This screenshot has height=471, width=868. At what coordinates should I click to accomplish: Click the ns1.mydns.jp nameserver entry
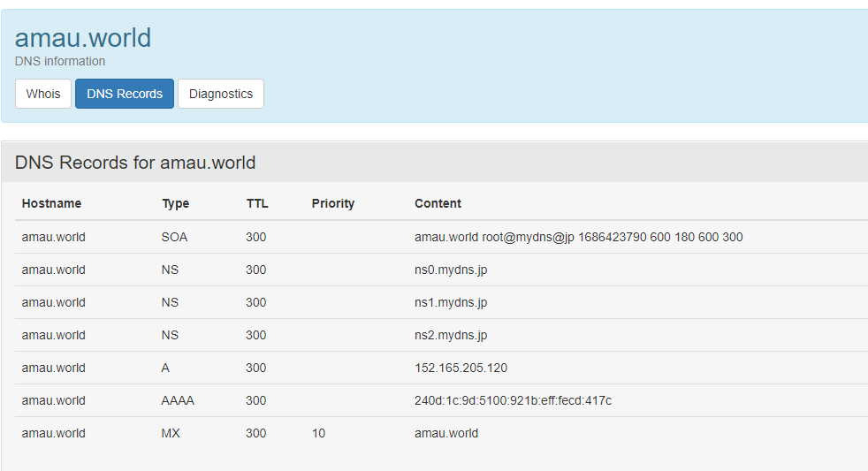pos(451,302)
